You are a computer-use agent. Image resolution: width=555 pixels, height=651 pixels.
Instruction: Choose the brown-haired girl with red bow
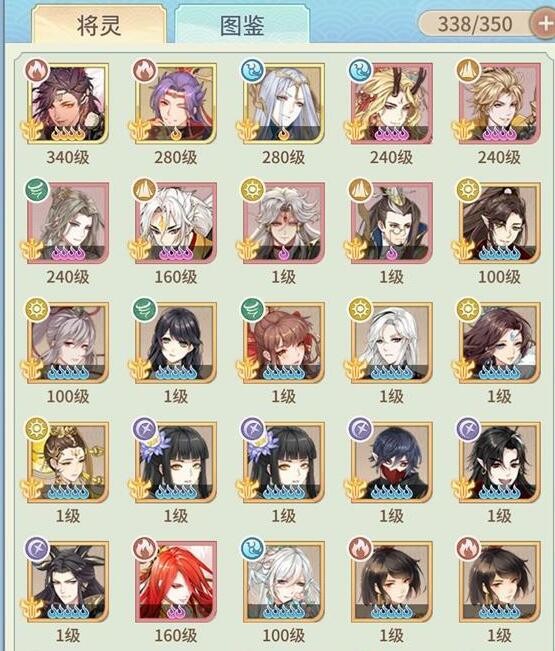(284, 343)
